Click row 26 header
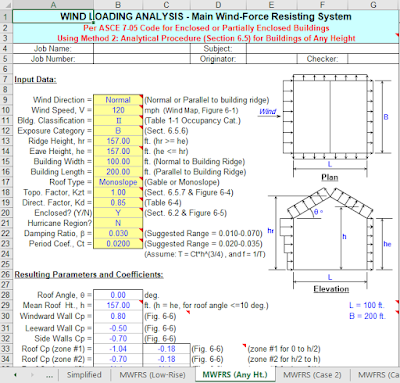The width and height of the screenshot is (400, 383). pyautogui.click(x=6, y=275)
